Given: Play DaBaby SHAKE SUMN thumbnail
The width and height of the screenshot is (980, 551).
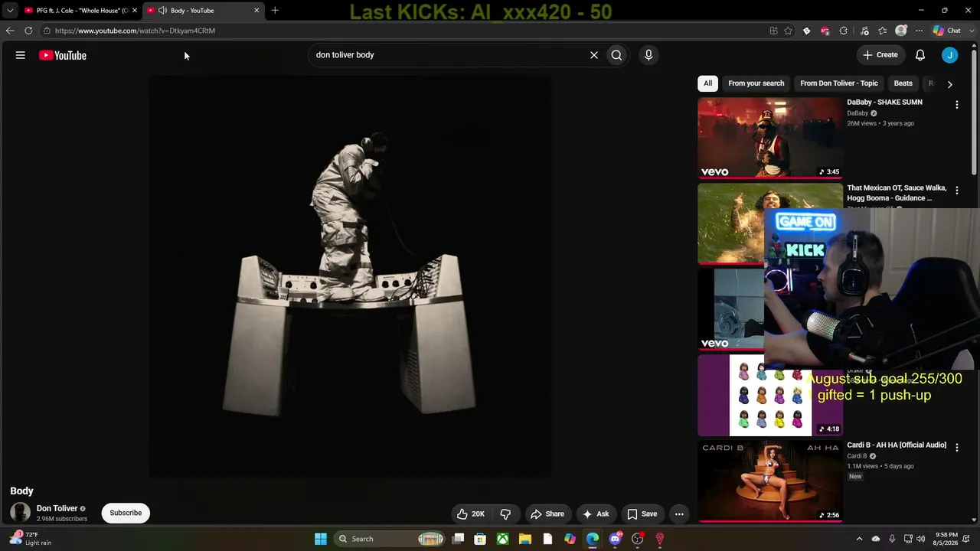Looking at the screenshot, I should (770, 138).
